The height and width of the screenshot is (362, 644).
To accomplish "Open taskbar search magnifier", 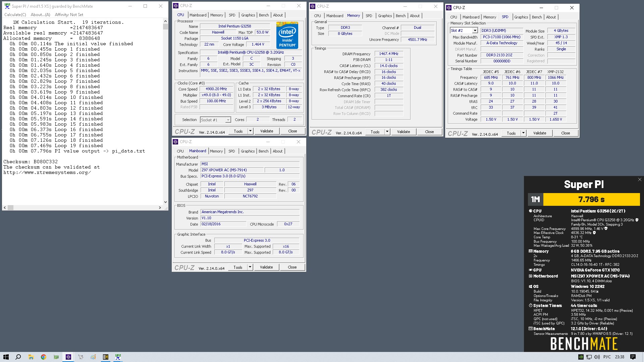I will 18,357.
